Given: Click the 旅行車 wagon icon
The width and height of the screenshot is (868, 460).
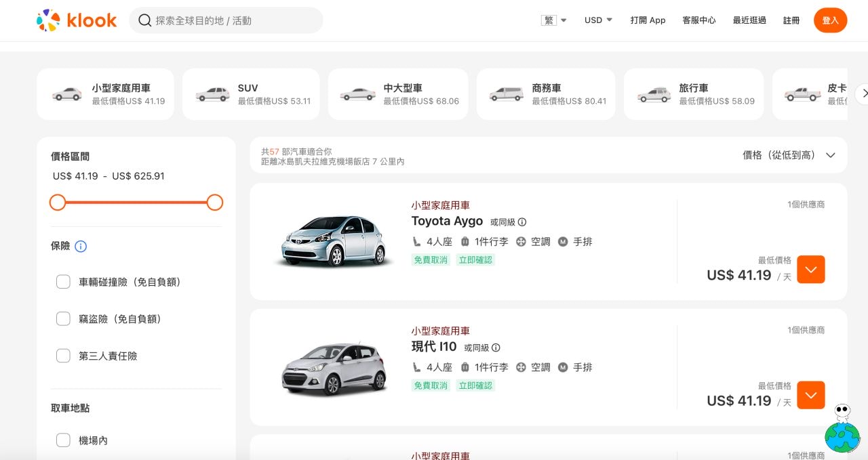Looking at the screenshot, I should (x=654, y=95).
